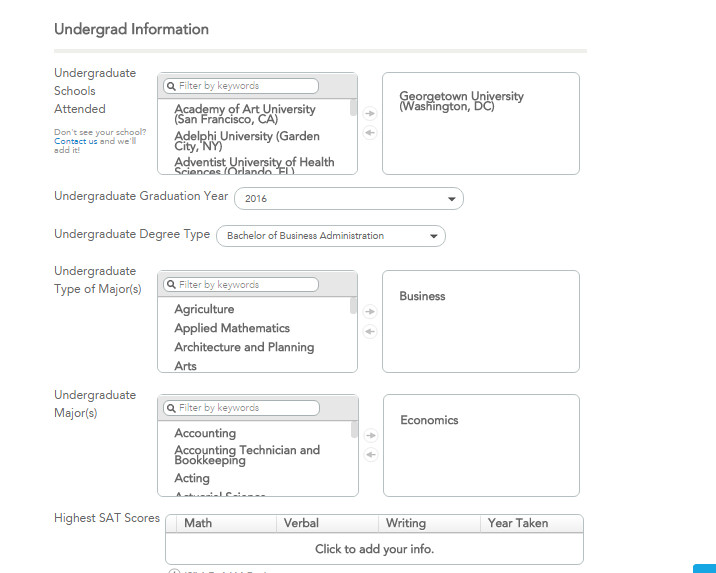Follow the Contact us link
This screenshot has width=716, height=573.
point(76,141)
